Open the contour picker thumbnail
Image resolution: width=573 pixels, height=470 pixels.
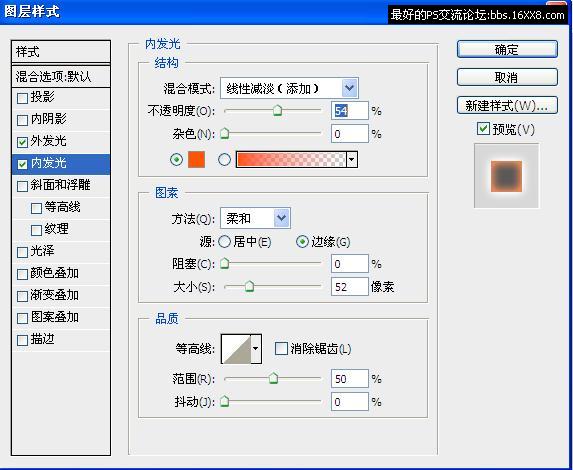[x=236, y=349]
